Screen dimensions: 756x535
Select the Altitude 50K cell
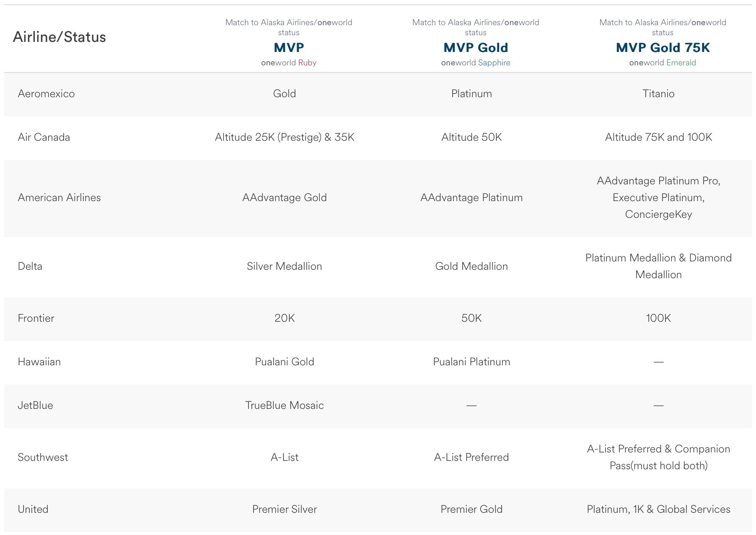pyautogui.click(x=471, y=137)
